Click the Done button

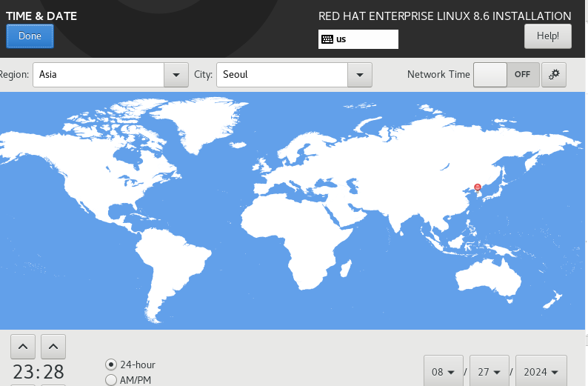click(30, 36)
